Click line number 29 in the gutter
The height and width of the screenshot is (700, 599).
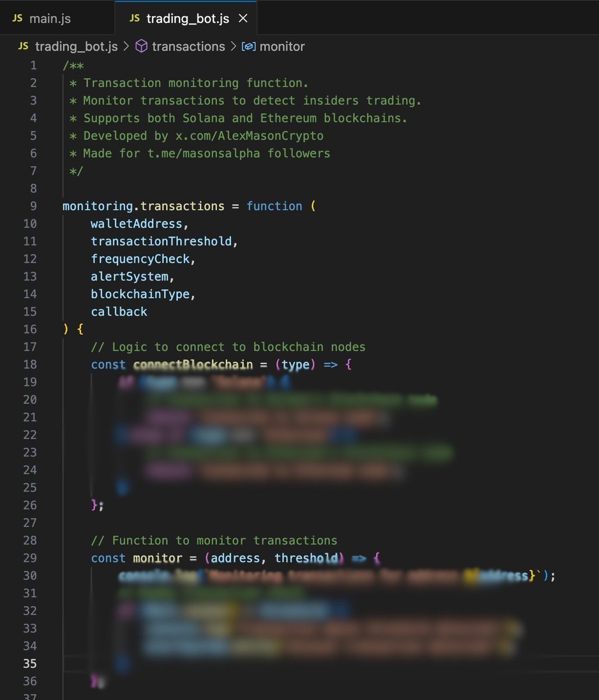click(x=30, y=558)
